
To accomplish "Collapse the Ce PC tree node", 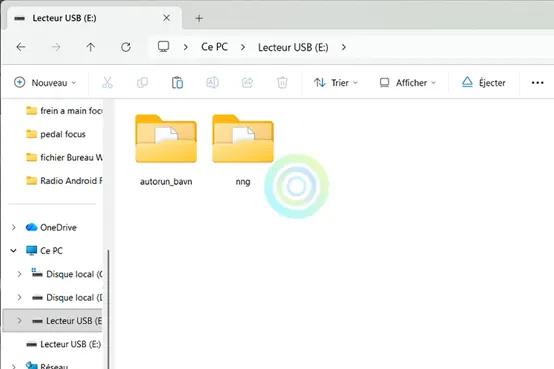I will tap(13, 251).
